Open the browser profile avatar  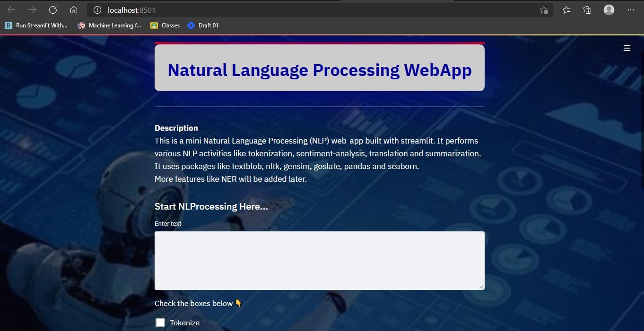(609, 10)
